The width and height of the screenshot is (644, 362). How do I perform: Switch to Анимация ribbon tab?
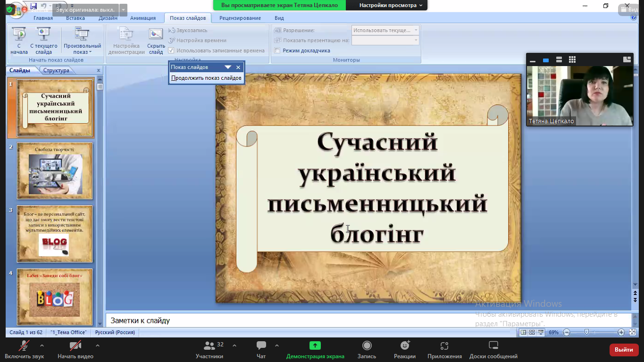click(143, 18)
